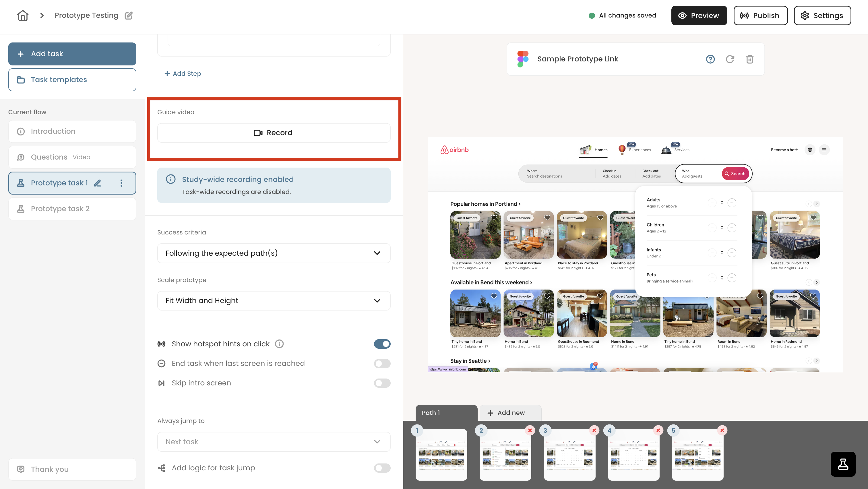868x489 pixels.
Task: Increase Children count in guest picker
Action: coord(732,228)
